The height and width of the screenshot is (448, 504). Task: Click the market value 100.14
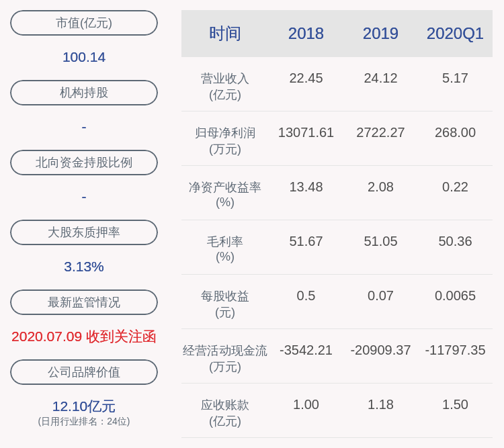click(84, 58)
